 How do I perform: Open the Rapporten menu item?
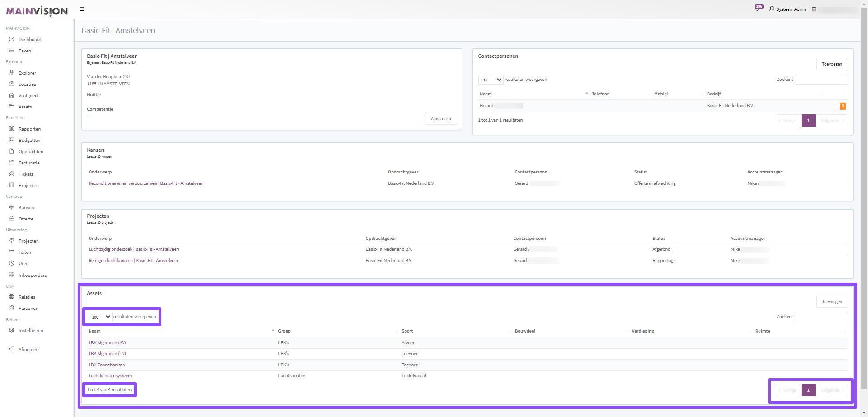pos(29,129)
